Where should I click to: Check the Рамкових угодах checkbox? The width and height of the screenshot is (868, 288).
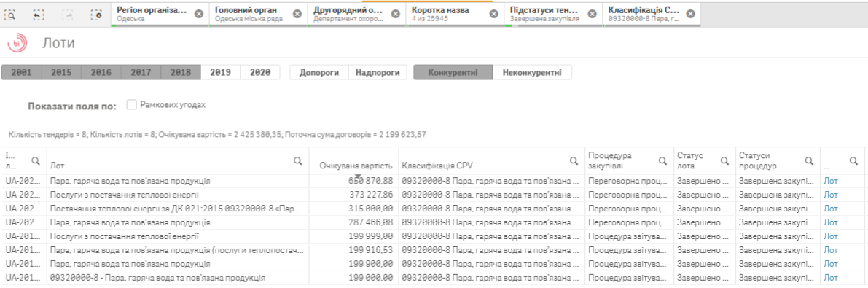(x=131, y=105)
